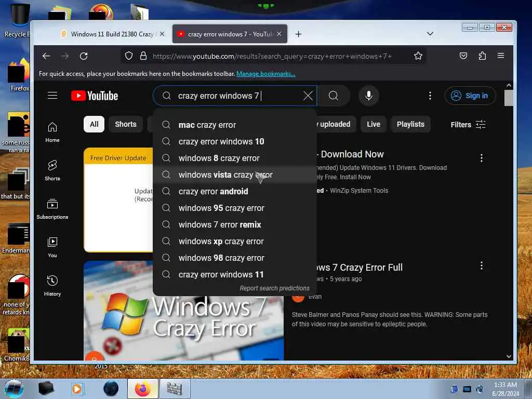Viewport: 532px width, 399px height.
Task: Choose suggestion mac crazy error
Action: 235,125
